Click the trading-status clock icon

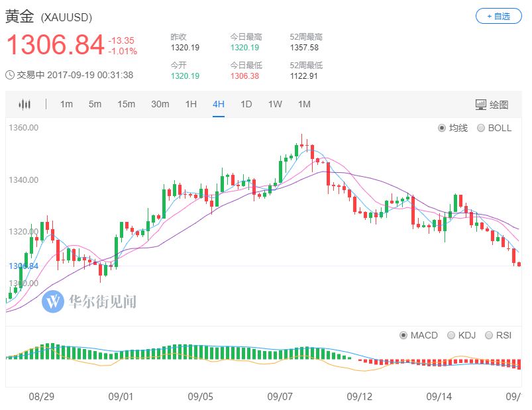(9, 76)
